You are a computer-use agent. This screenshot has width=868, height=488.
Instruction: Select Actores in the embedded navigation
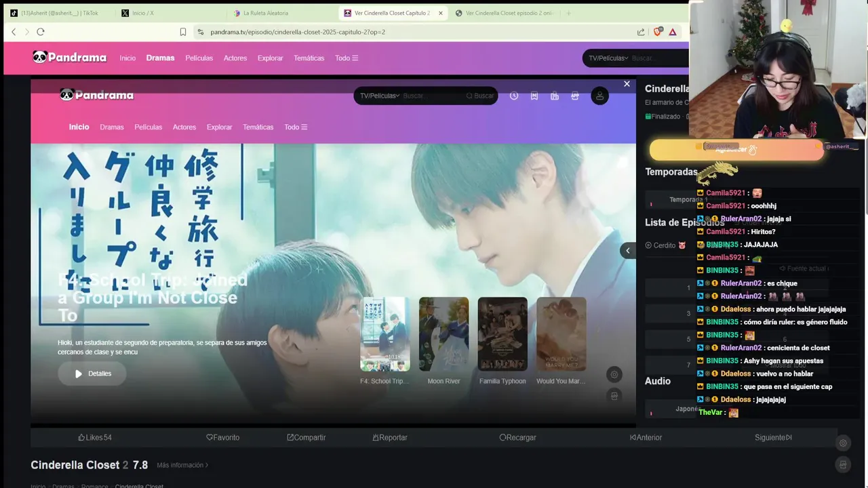184,127
